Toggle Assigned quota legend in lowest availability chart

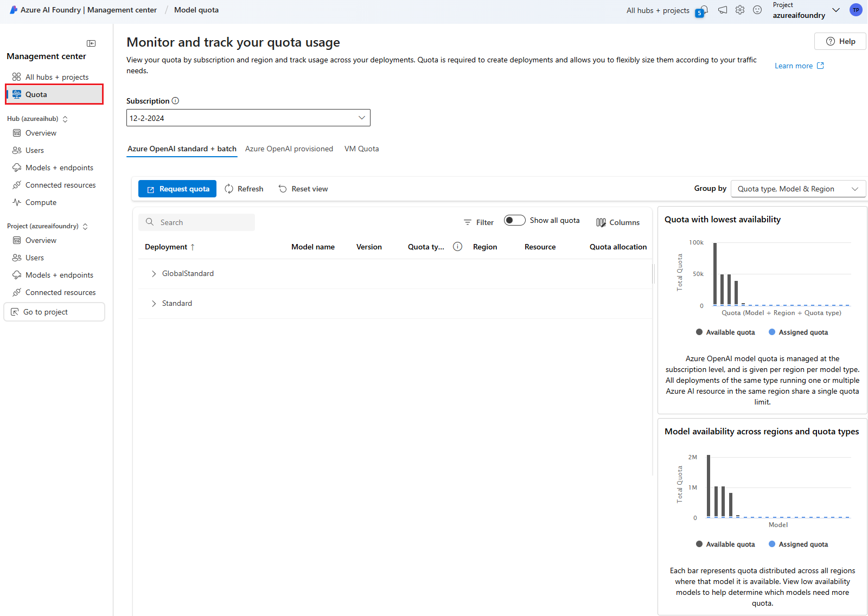click(799, 332)
